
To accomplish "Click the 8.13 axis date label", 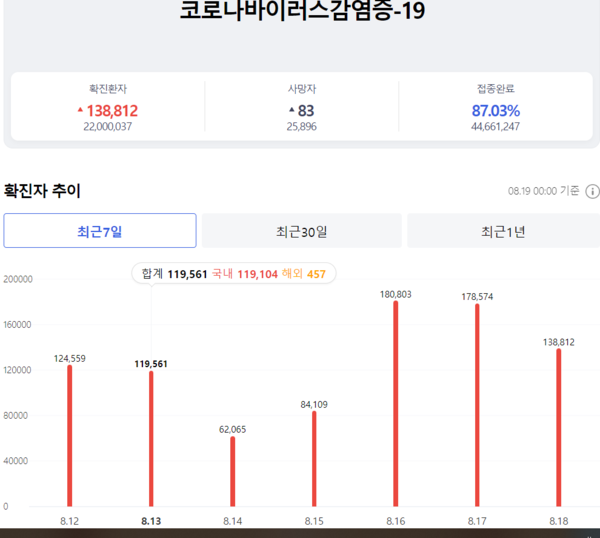I will click(x=151, y=521).
